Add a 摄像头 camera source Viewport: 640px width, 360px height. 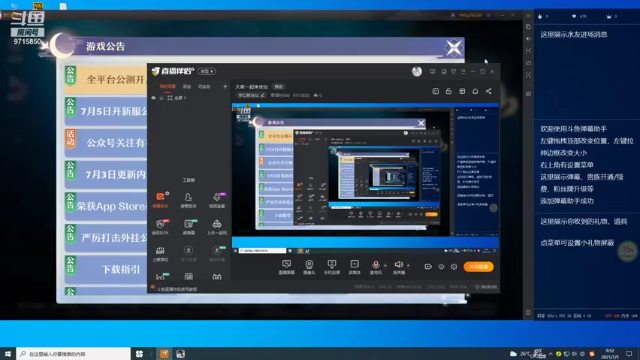309,267
